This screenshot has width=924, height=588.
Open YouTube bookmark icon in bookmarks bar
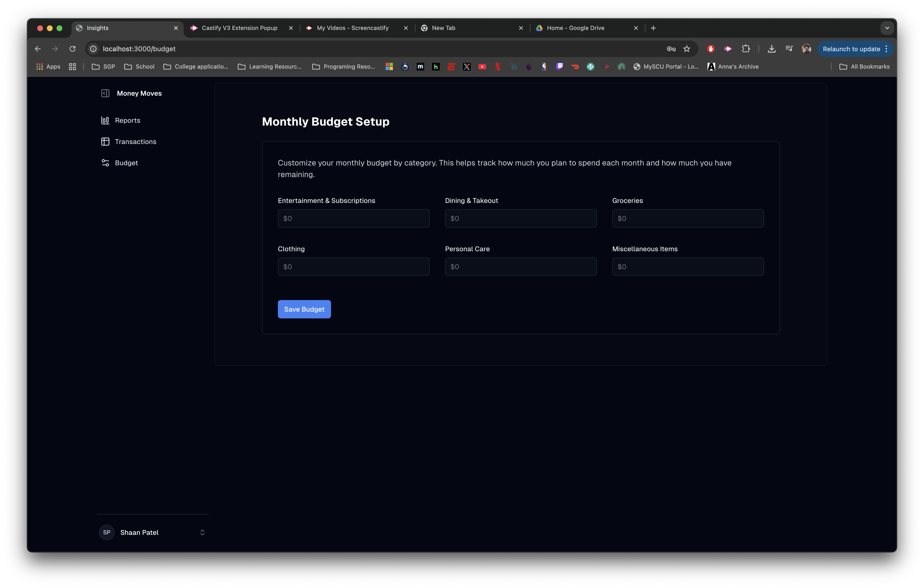click(x=482, y=67)
